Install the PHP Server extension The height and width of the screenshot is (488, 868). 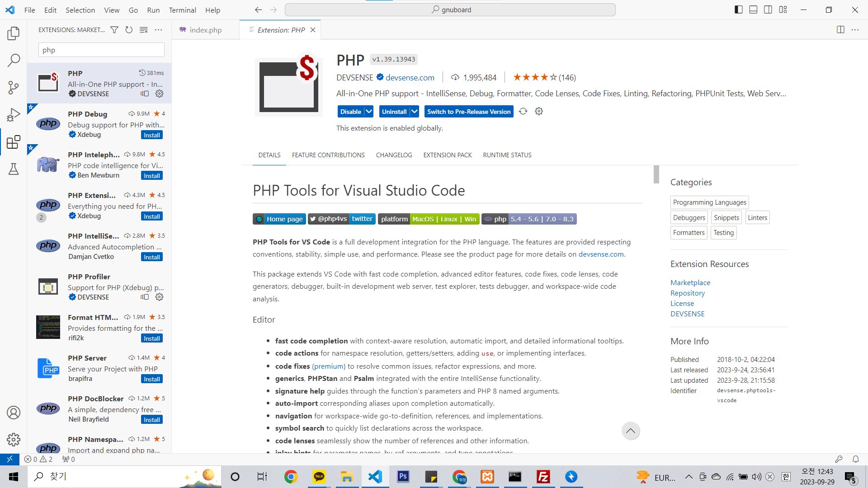[152, 379]
